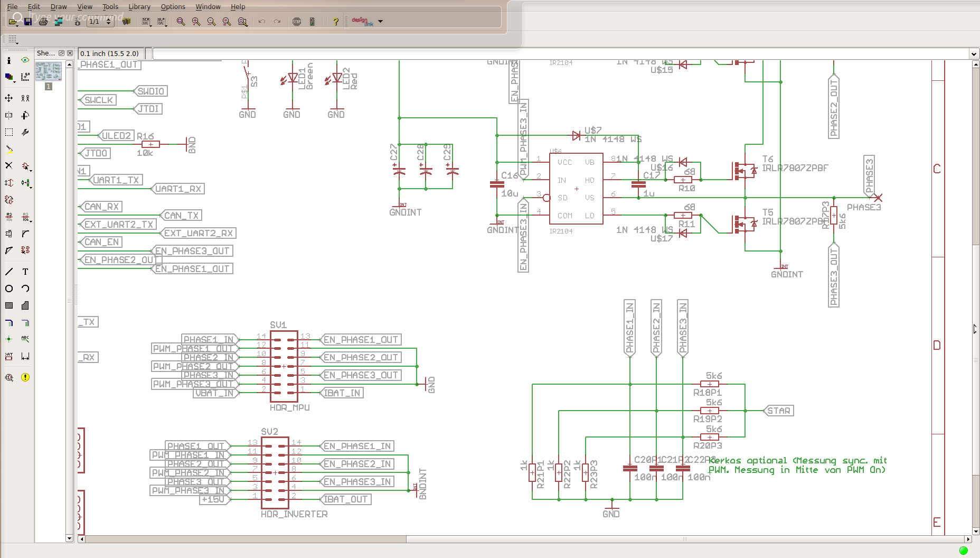Viewport: 980px width, 558px height.
Task: Run the ERC check icon
Action: (9, 377)
